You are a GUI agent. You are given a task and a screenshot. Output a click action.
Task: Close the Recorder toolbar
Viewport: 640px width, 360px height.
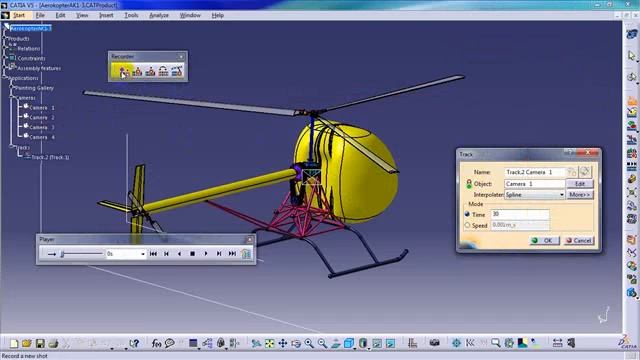(x=181, y=56)
